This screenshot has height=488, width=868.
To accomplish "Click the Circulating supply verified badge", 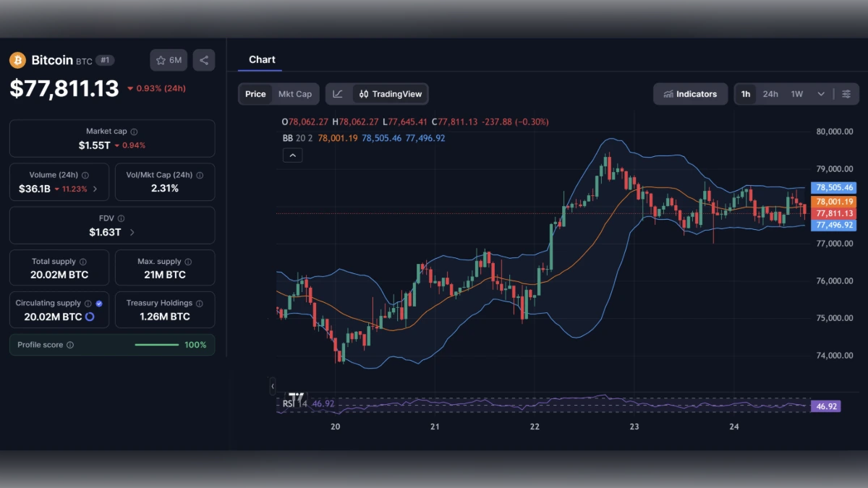I will [x=99, y=303].
